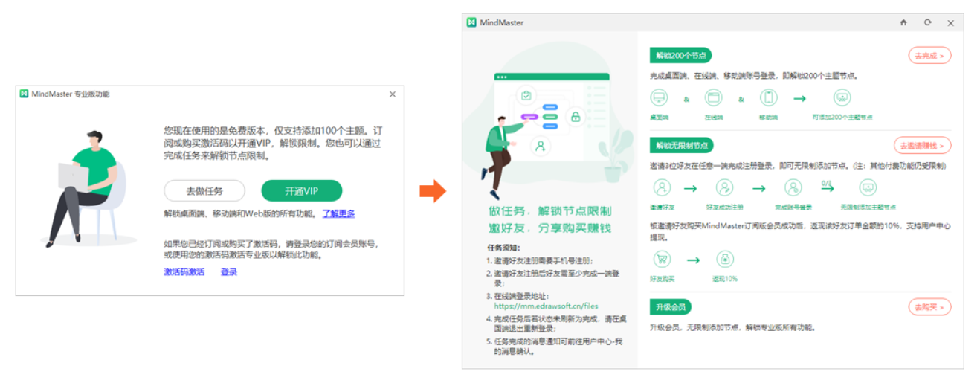
Task: Click the 返现10% money bag icon
Action: coord(725,260)
